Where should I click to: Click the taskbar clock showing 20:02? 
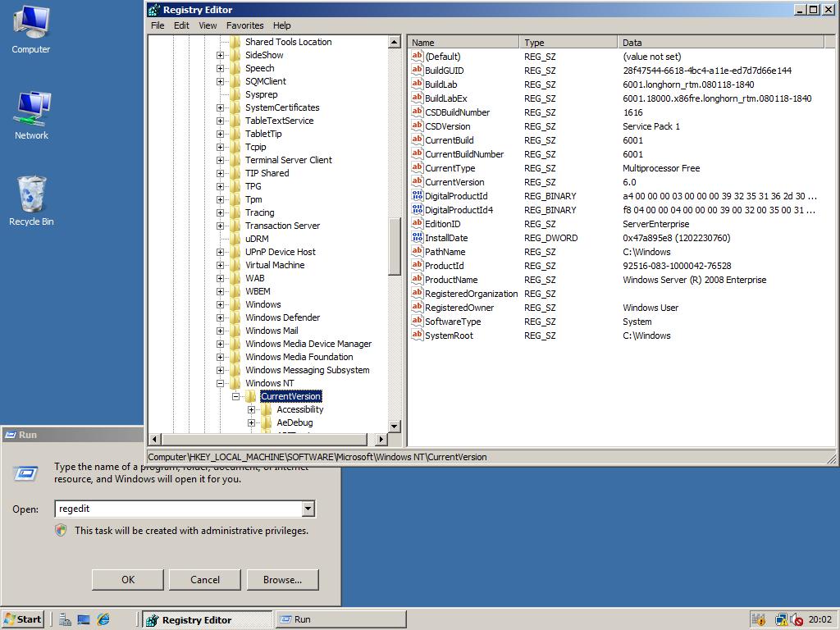tap(819, 620)
